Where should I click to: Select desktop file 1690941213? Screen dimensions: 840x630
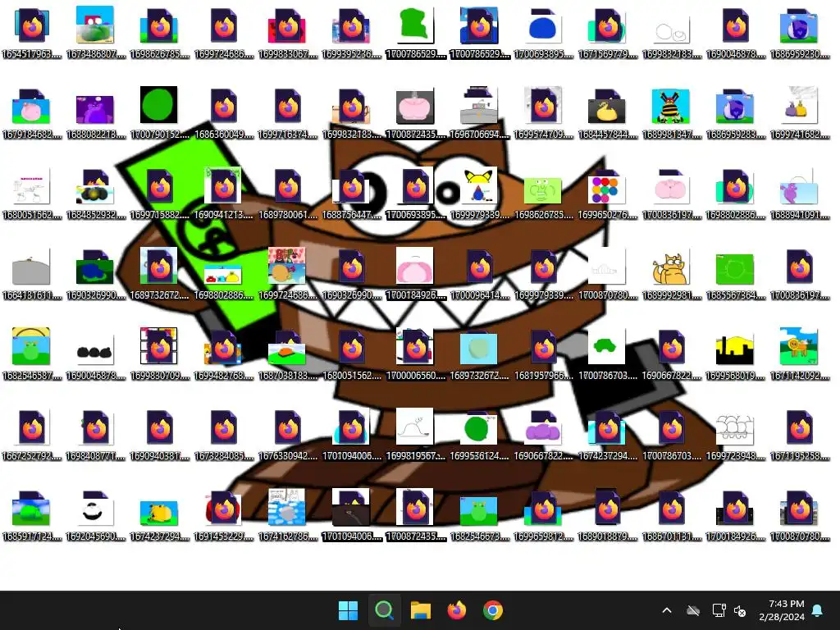pos(223,193)
